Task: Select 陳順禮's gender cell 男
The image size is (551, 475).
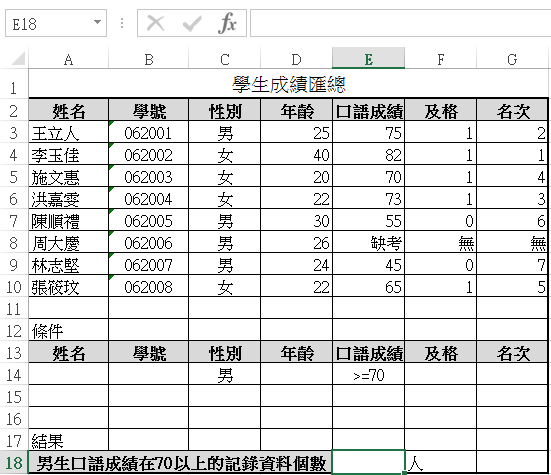Action: pos(225,220)
